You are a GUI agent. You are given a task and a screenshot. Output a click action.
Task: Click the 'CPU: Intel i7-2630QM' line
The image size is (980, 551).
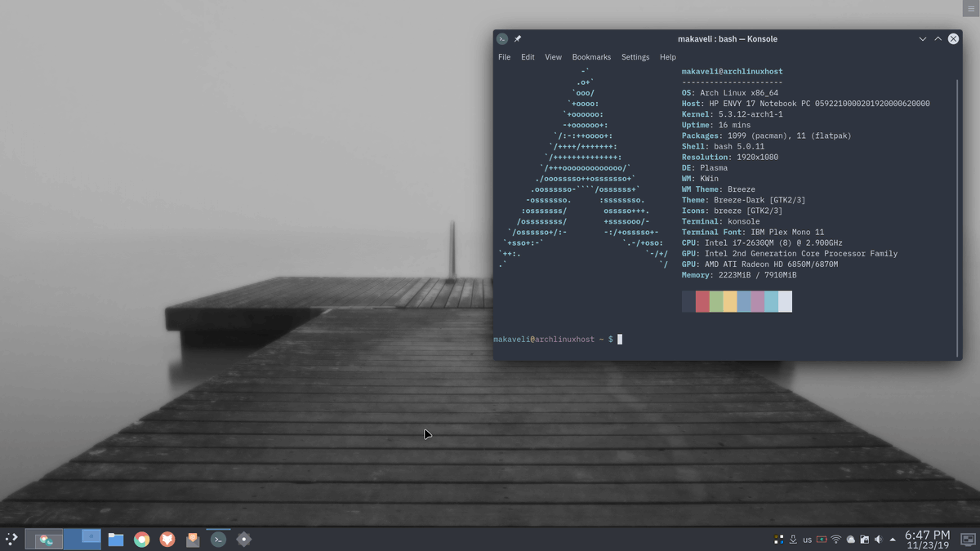coord(762,242)
